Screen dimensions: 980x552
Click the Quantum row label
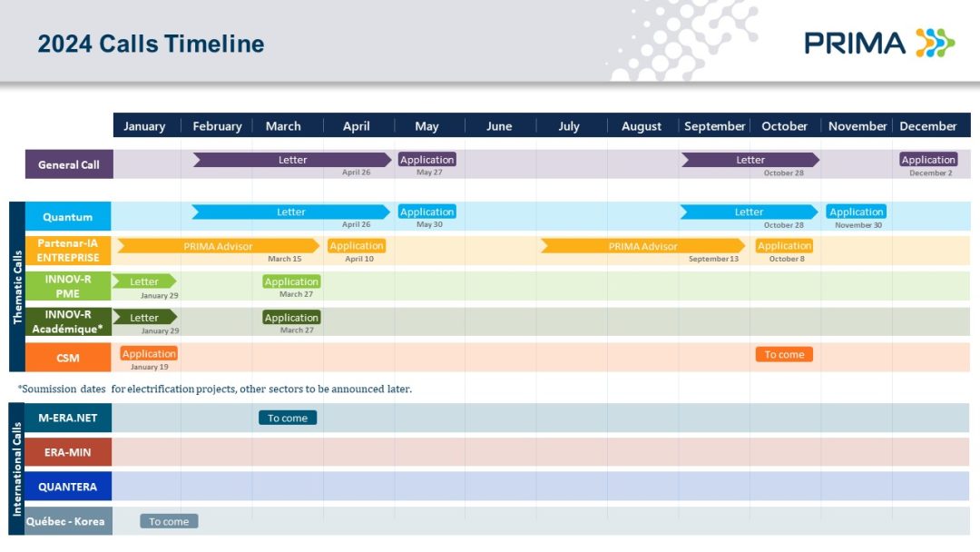tap(69, 217)
